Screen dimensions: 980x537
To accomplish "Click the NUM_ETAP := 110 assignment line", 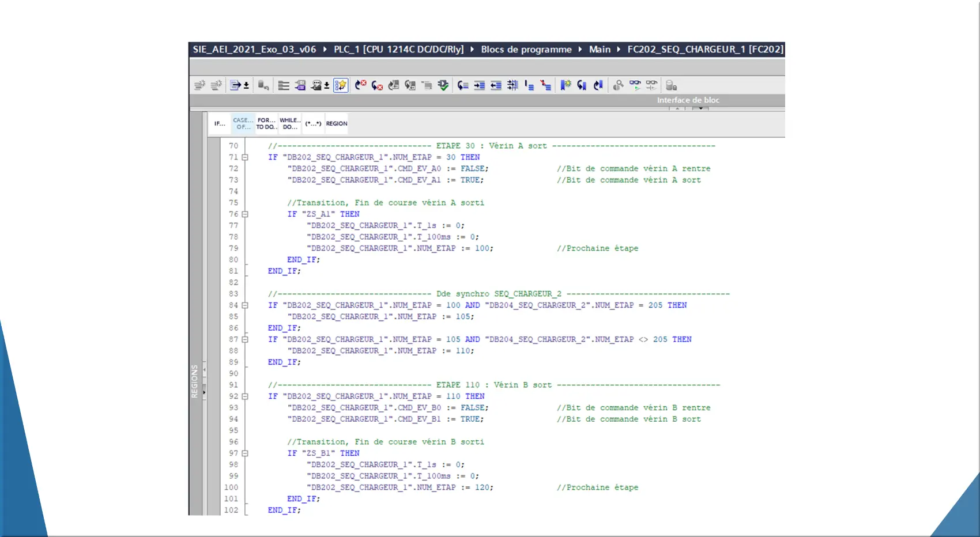I will [380, 351].
